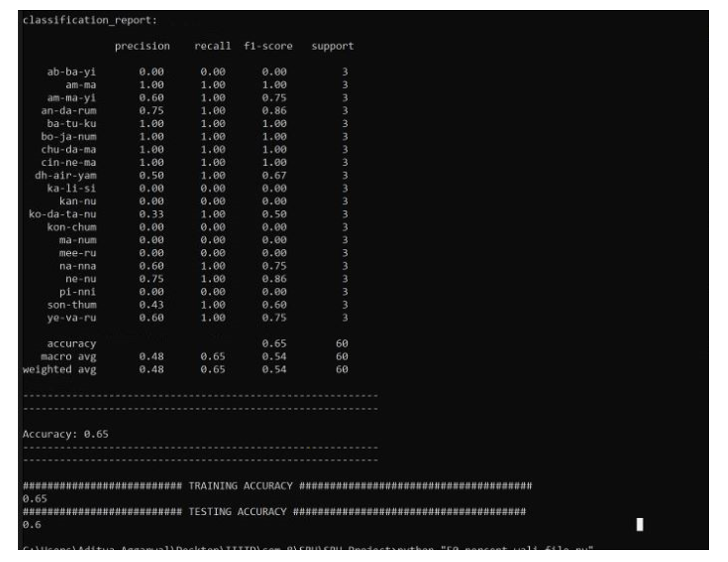Click the 'mee-ru' row label
This screenshot has width=728, height=562.
(78, 253)
